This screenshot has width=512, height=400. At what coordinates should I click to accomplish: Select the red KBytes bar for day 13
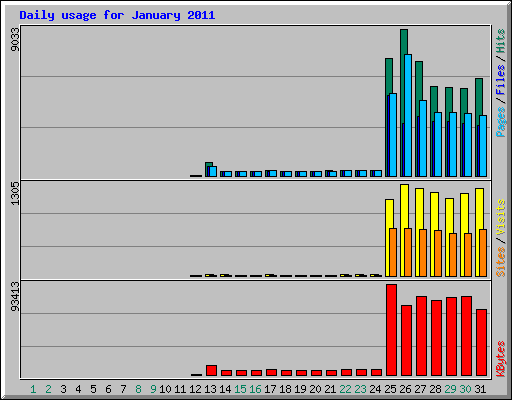[211, 371]
